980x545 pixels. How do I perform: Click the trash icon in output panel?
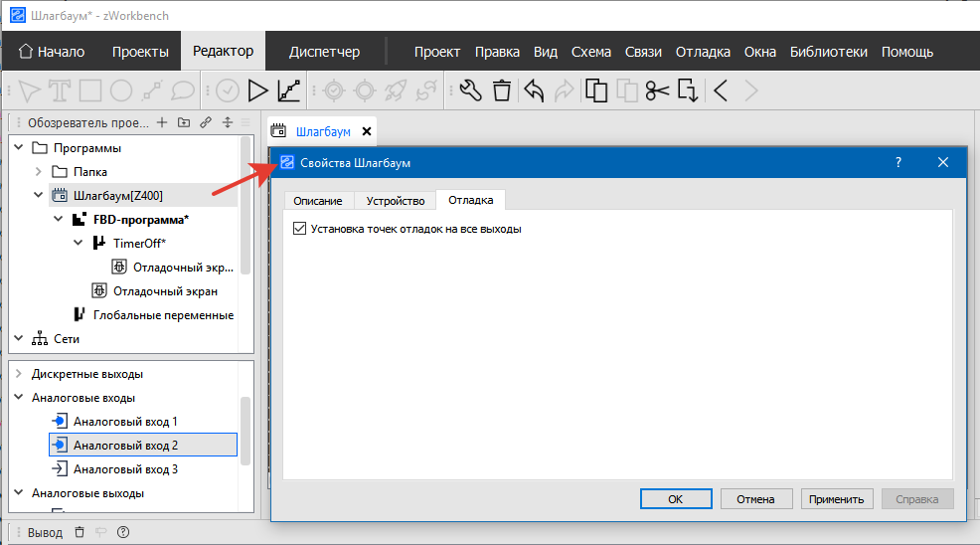81,532
